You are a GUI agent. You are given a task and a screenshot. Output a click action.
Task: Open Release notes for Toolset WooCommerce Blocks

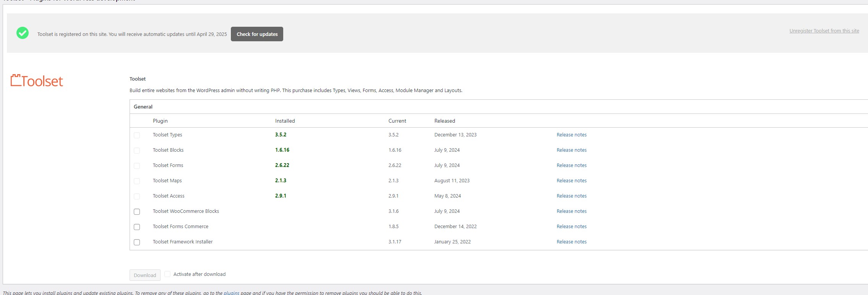click(571, 211)
